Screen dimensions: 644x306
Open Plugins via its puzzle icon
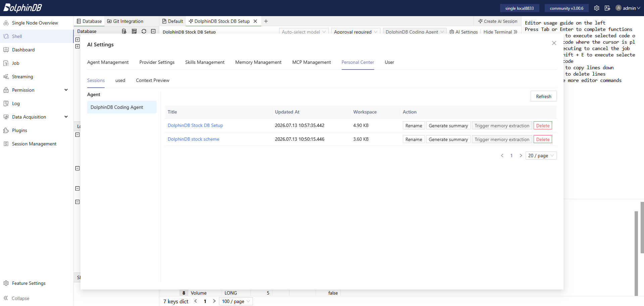6,130
